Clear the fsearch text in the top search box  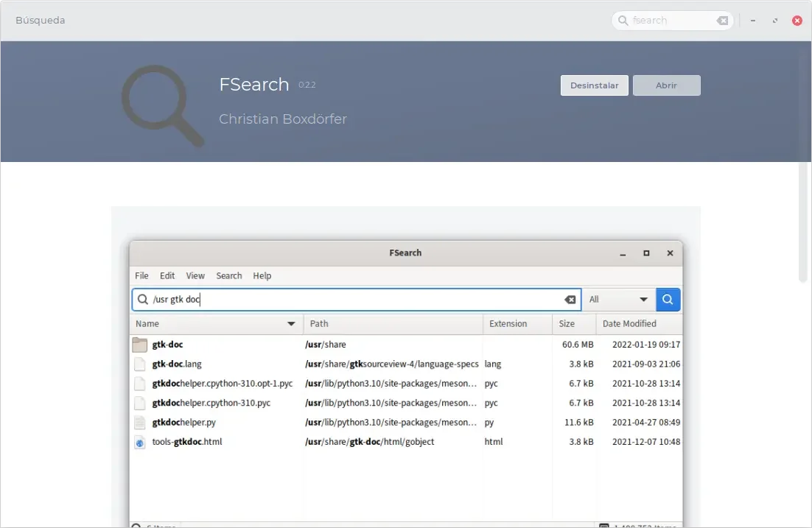tap(721, 20)
